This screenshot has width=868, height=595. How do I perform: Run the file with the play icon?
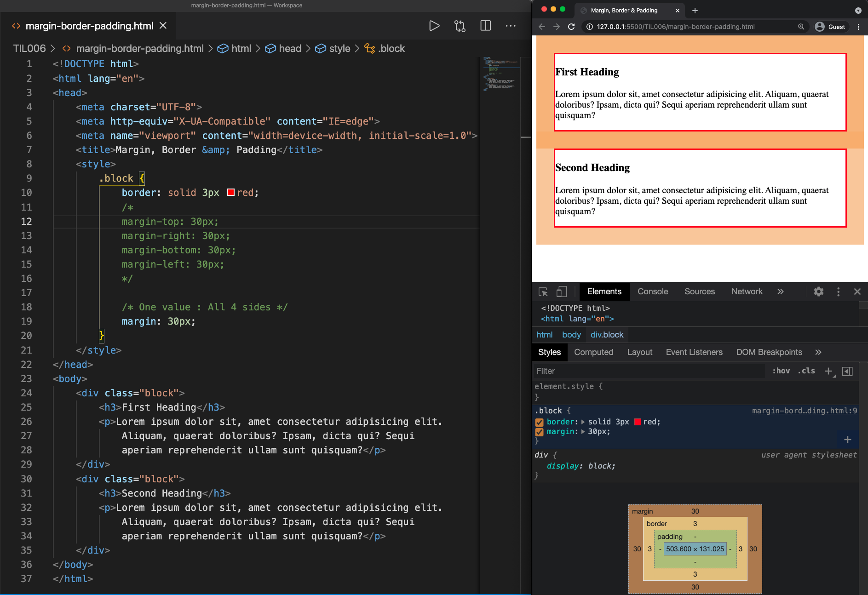point(434,26)
